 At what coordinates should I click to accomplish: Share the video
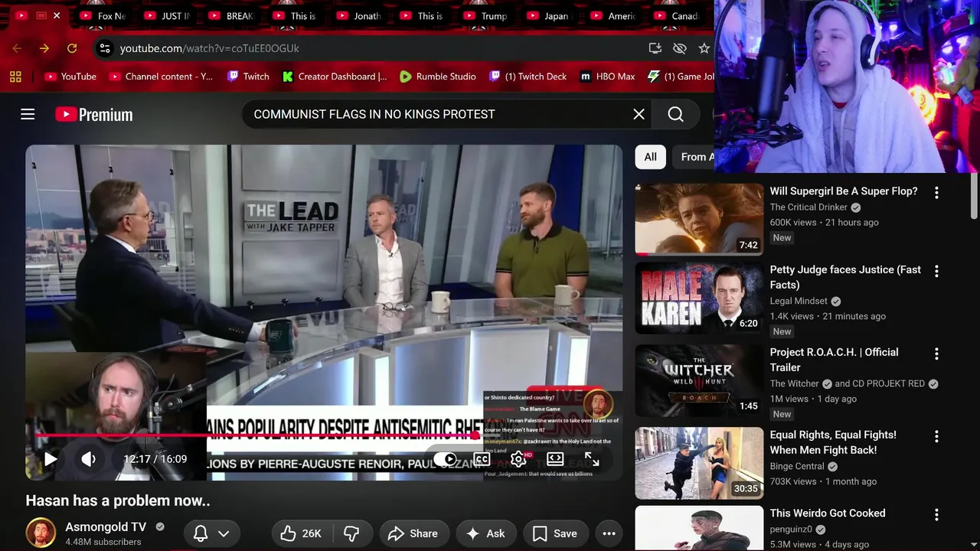pos(413,533)
